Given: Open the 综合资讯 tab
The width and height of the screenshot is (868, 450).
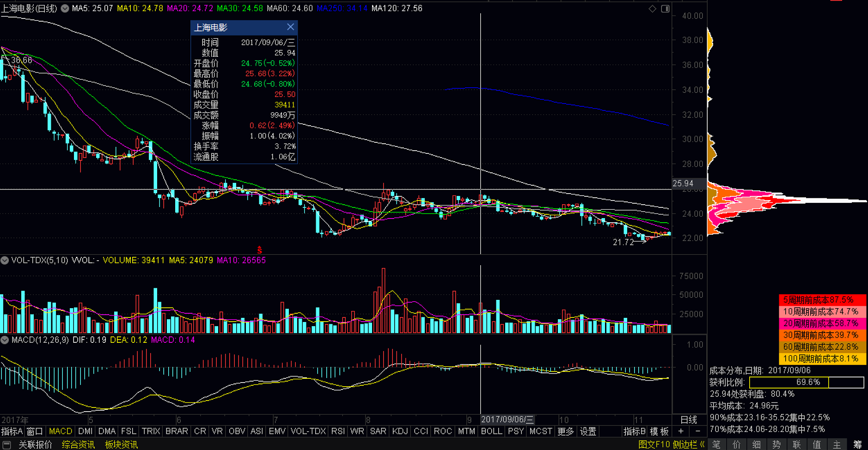Looking at the screenshot, I should (78, 444).
